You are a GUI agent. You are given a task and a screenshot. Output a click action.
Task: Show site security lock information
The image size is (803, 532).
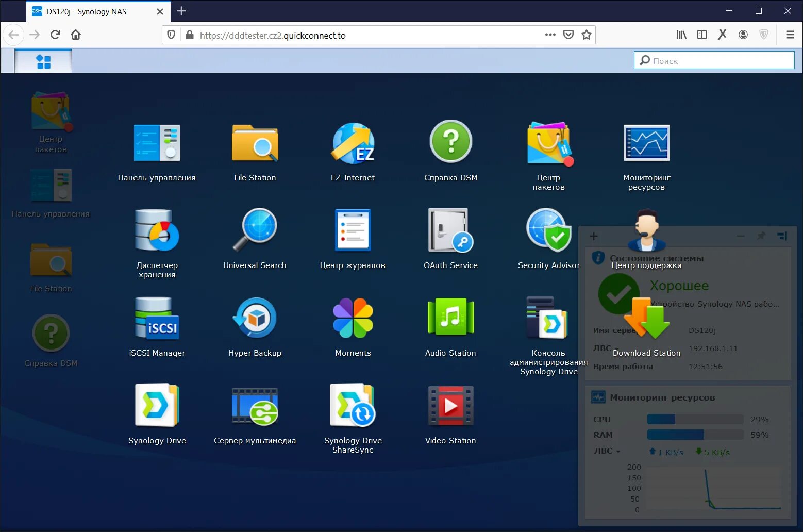click(190, 35)
